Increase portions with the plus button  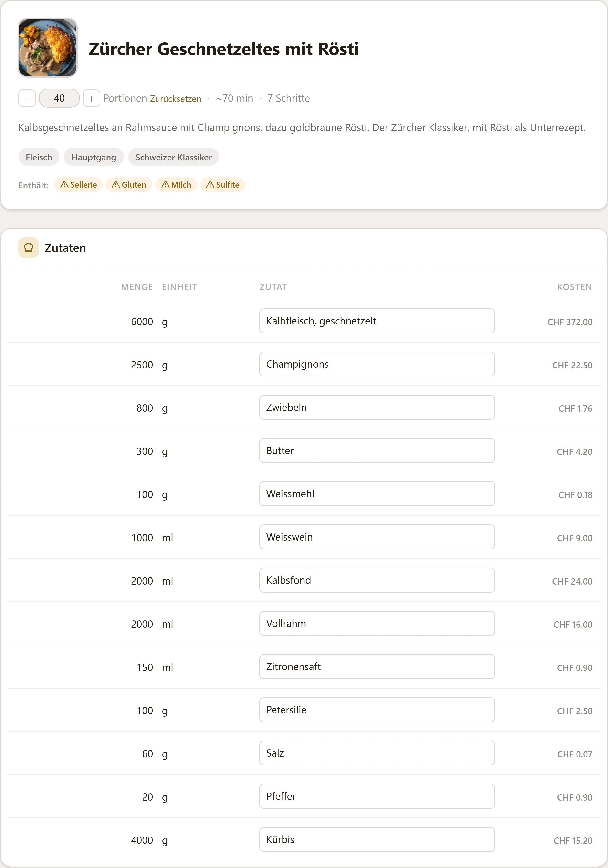[92, 98]
